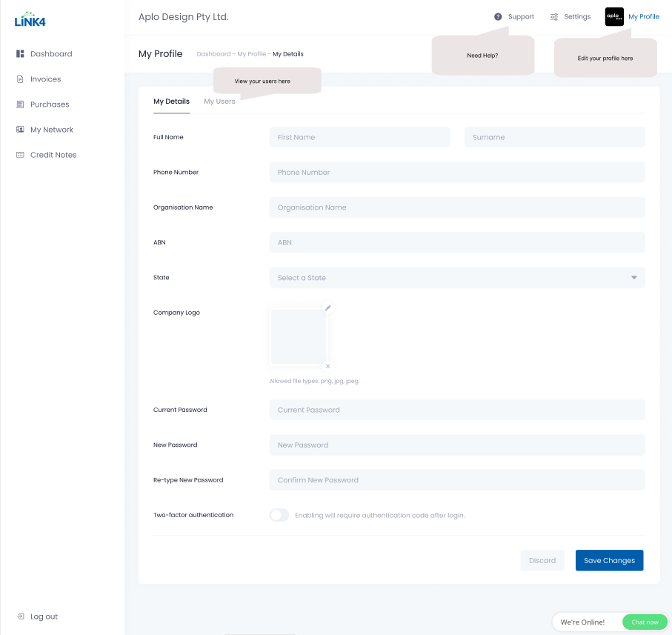Click the Log out icon

click(x=21, y=616)
